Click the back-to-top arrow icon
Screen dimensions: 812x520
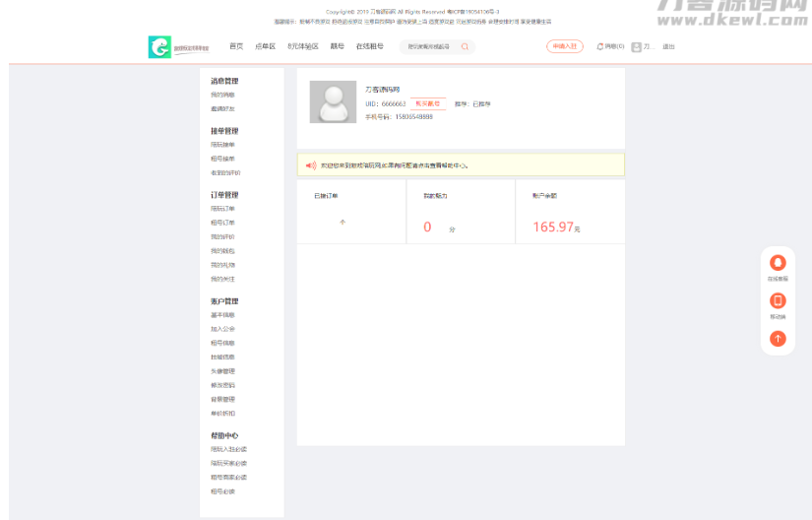coord(778,339)
